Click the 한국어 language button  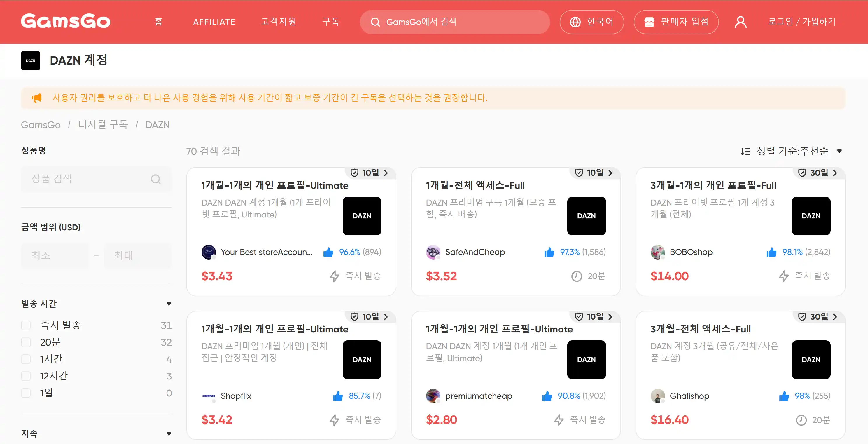(x=592, y=22)
